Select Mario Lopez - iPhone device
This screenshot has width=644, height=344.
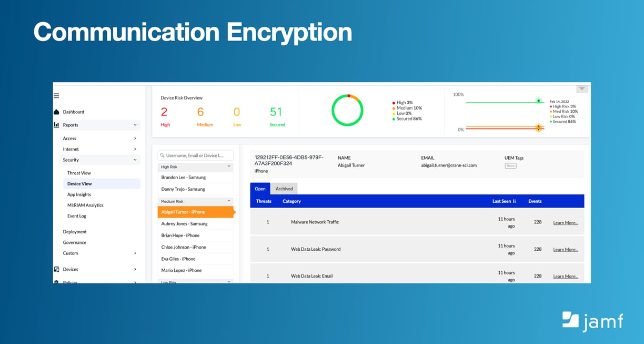[195, 270]
